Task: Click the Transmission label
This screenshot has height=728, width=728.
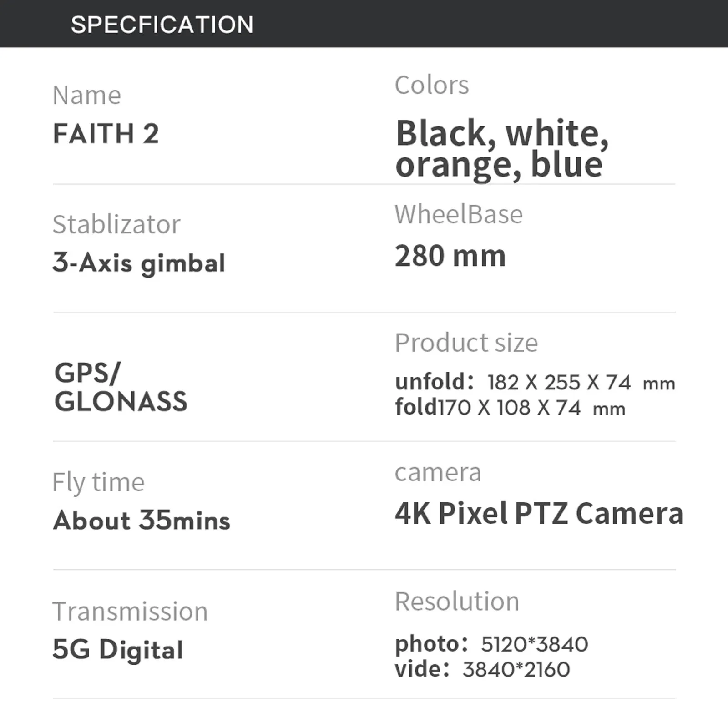Action: pyautogui.click(x=130, y=611)
